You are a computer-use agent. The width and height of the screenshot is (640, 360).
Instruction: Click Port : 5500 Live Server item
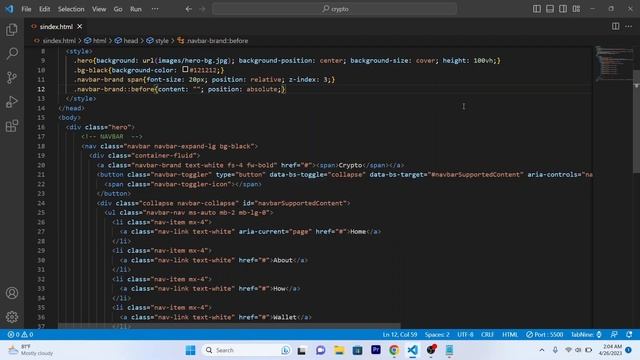(x=544, y=335)
